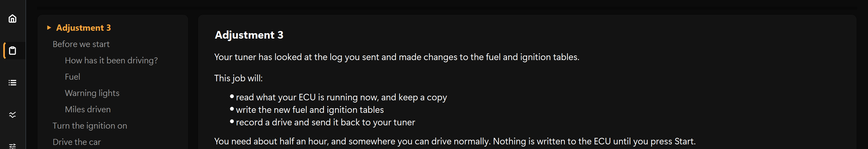868x149 pixels.
Task: Open the list view sidebar icon
Action: (12, 83)
